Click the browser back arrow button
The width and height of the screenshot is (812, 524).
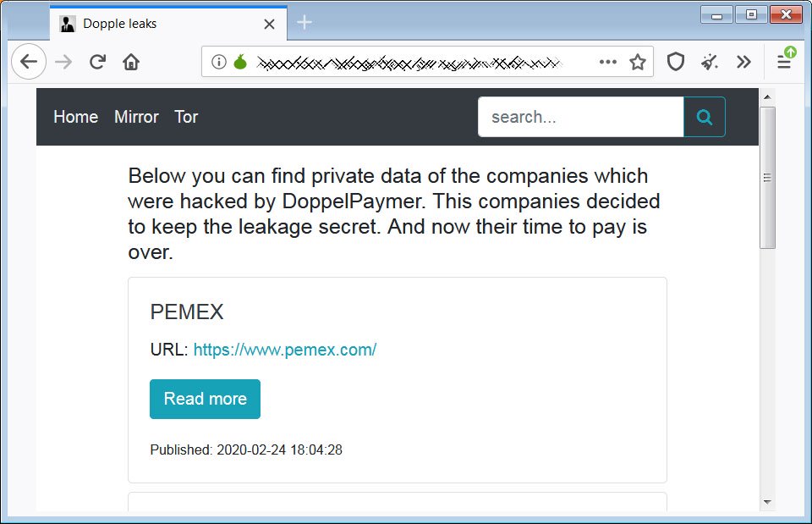(x=29, y=62)
